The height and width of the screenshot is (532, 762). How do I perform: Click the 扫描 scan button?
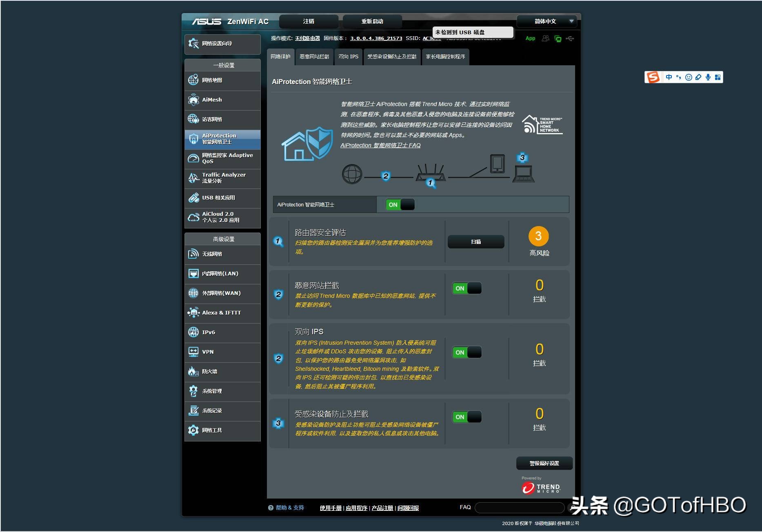click(476, 242)
